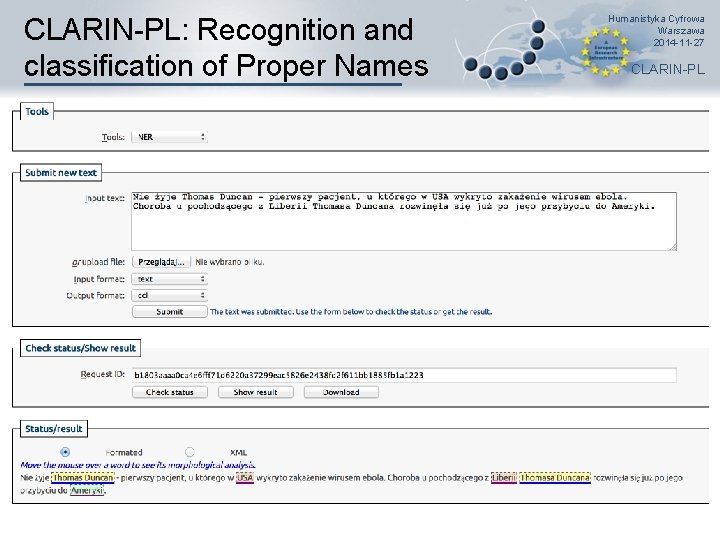Viewport: 720px width, 540px height.
Task: Click the Humanistyka Cyfrowa header text
Action: 656,19
